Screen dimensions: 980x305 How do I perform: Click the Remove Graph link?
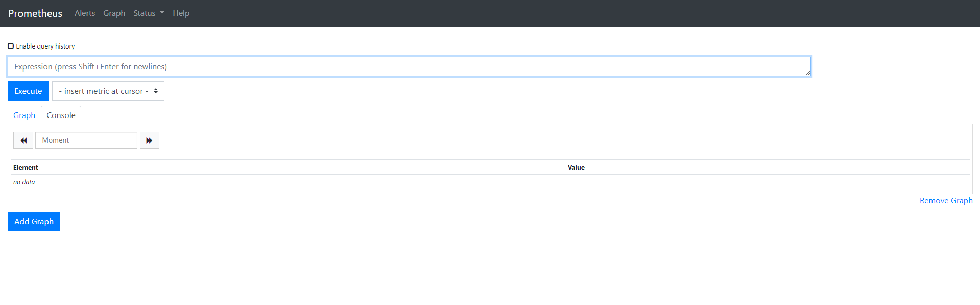pyautogui.click(x=946, y=201)
